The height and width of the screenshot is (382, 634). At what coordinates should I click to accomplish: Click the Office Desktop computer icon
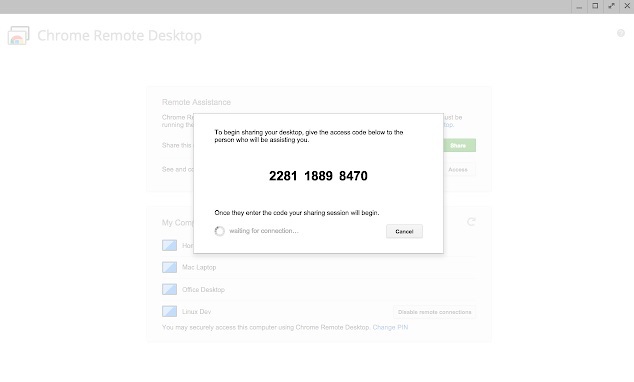[x=169, y=289]
